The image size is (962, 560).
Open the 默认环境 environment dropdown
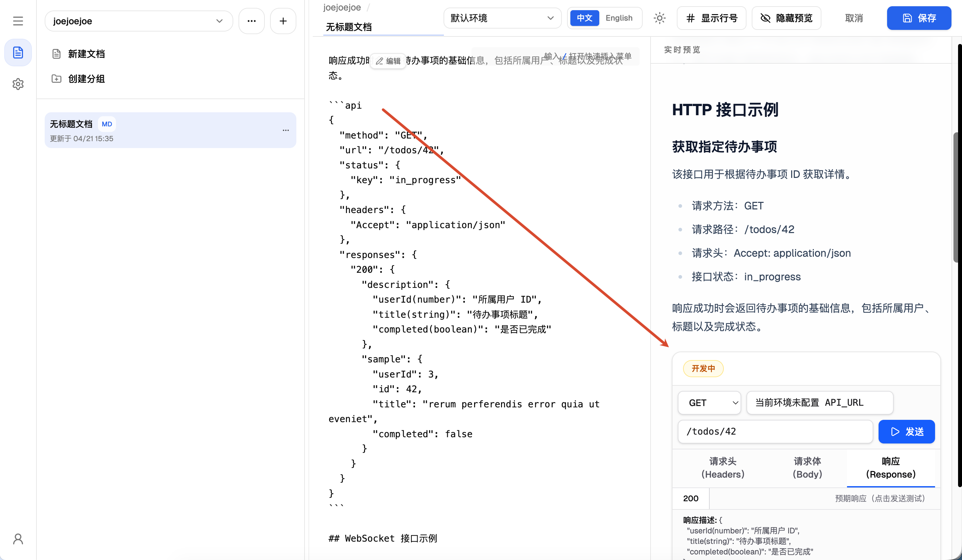tap(502, 18)
